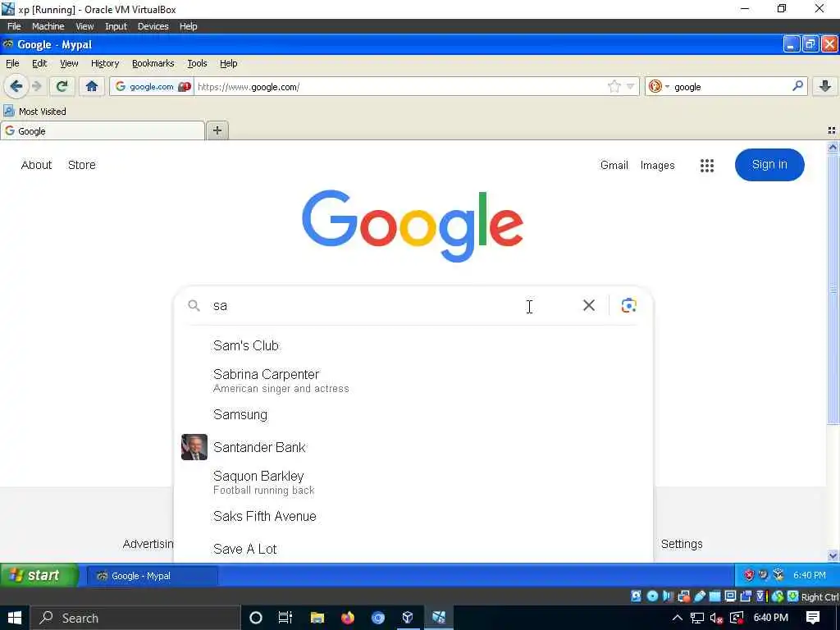Reload the page with the refresh icon
Image resolution: width=840 pixels, height=630 pixels.
click(x=62, y=86)
